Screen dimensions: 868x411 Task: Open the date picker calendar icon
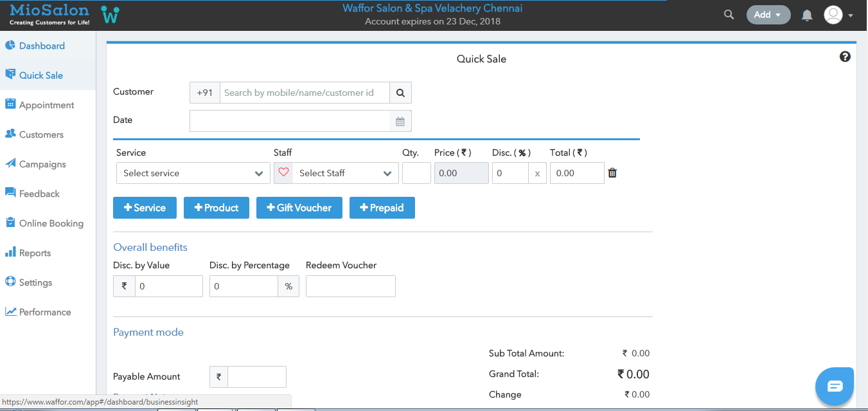click(400, 122)
